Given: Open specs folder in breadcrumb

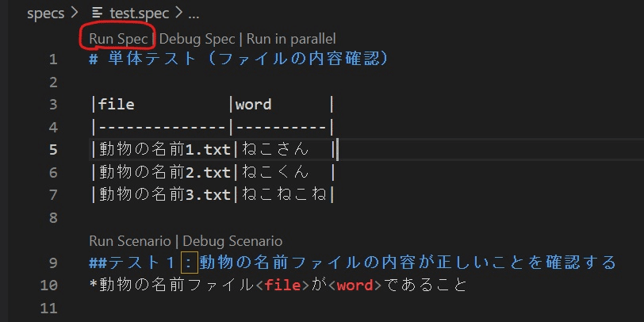Looking at the screenshot, I should tap(45, 13).
